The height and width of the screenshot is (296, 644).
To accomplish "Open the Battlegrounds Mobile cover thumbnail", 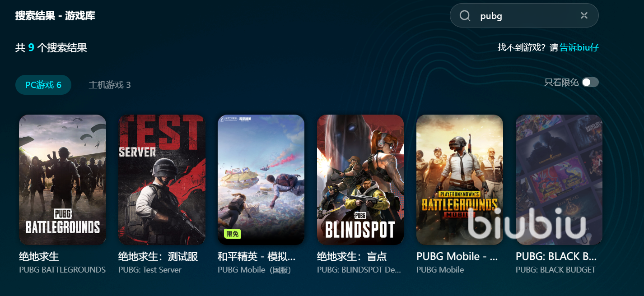I will pos(460,180).
